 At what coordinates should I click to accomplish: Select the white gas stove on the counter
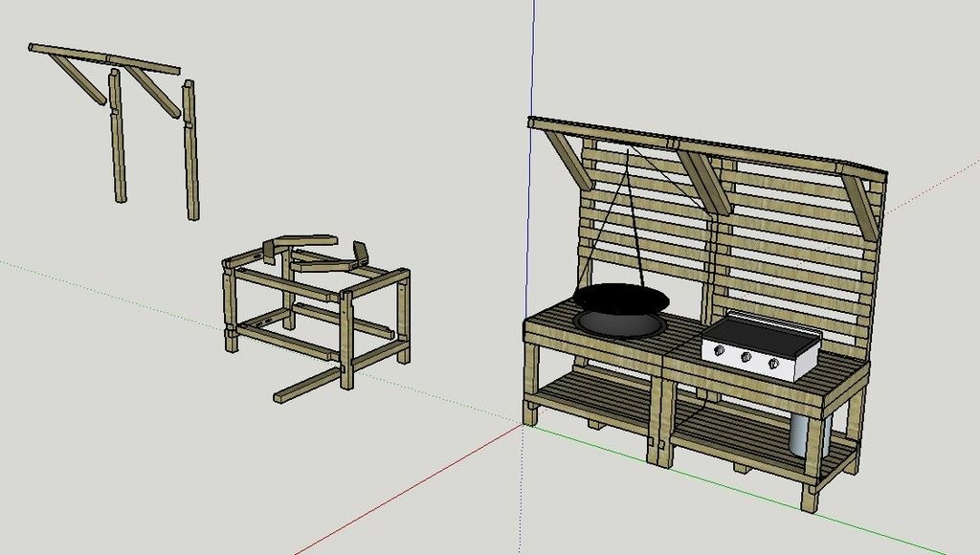click(x=760, y=346)
